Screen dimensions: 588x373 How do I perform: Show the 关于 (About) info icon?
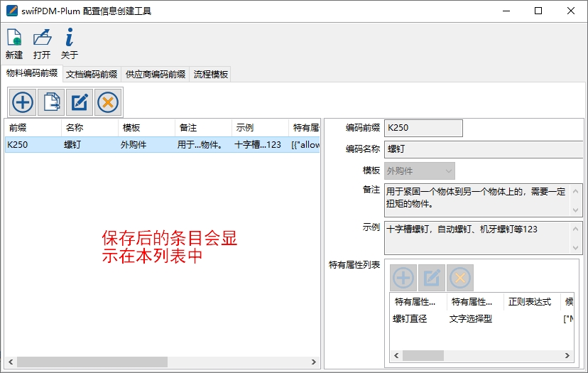[x=69, y=43]
